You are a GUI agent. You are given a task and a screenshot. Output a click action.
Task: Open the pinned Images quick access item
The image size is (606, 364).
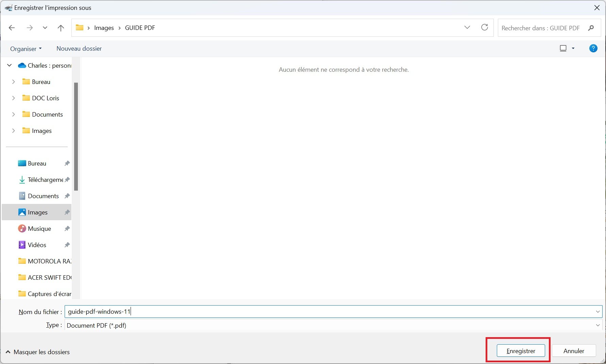click(x=37, y=212)
